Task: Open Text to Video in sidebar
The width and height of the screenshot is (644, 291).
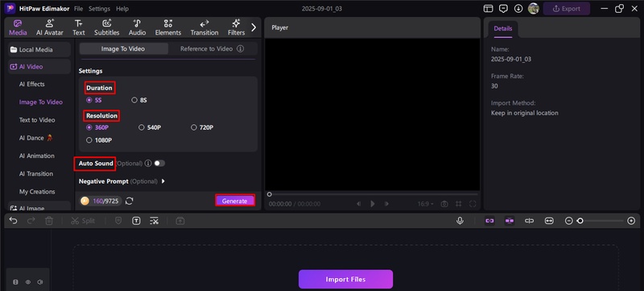Action: click(37, 120)
